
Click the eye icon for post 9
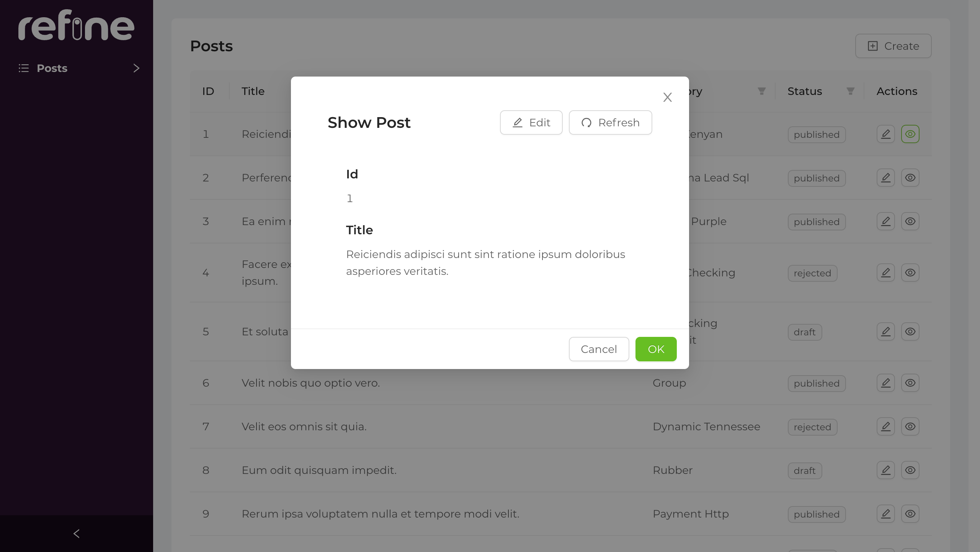pos(910,514)
